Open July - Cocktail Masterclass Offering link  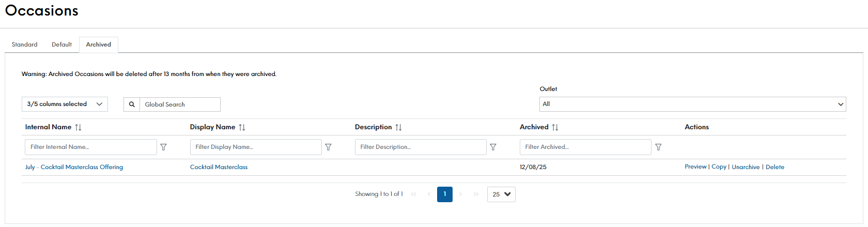tap(74, 167)
